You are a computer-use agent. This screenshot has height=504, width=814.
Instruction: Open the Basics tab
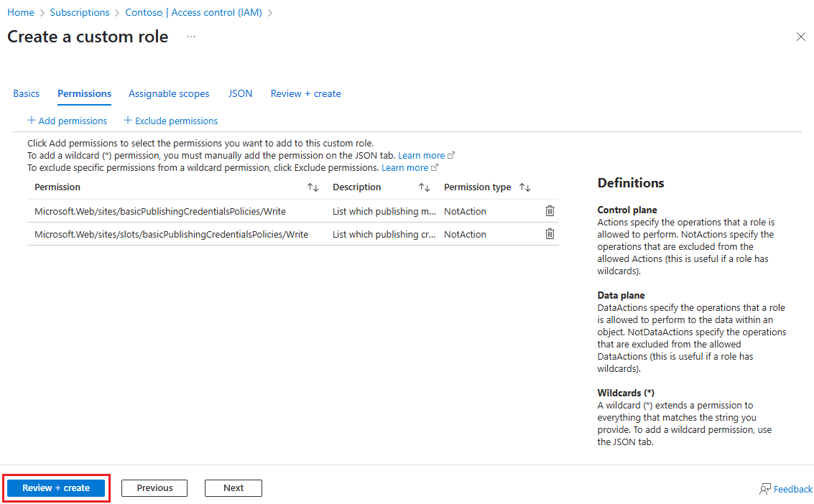(x=26, y=93)
